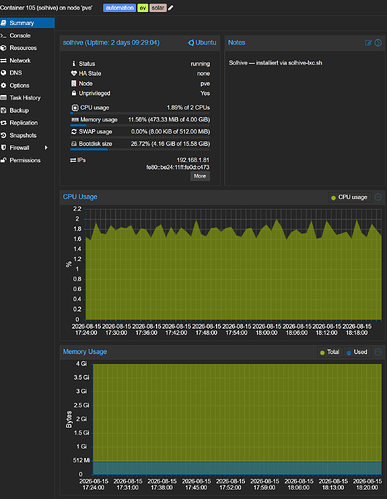Click the blue Used area in the Memory chart

(x=237, y=468)
